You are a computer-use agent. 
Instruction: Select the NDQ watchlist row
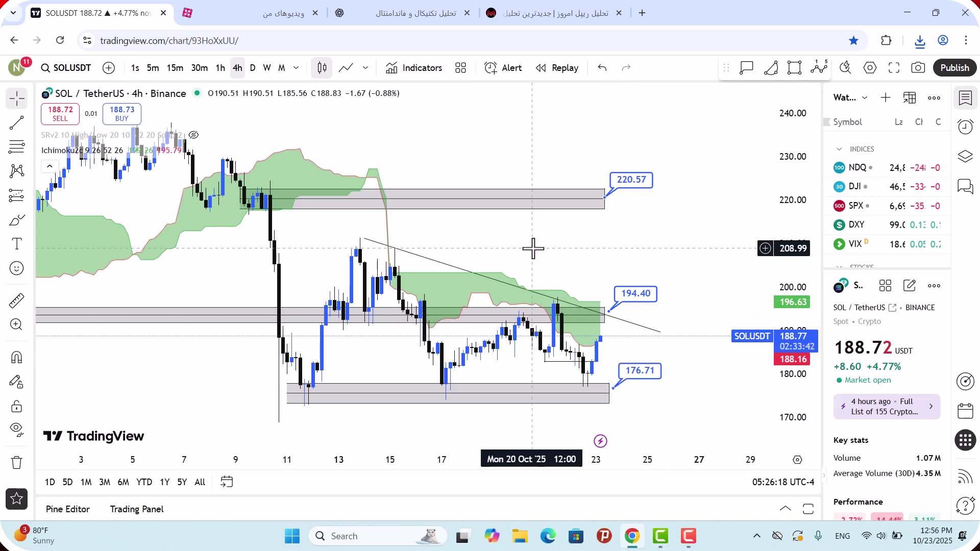click(887, 167)
